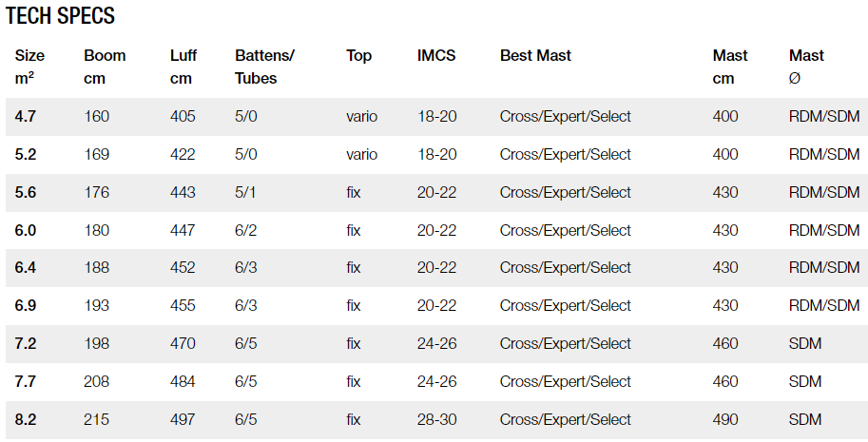This screenshot has height=442, width=868.
Task: Click the IMCS column header
Action: click(x=436, y=55)
